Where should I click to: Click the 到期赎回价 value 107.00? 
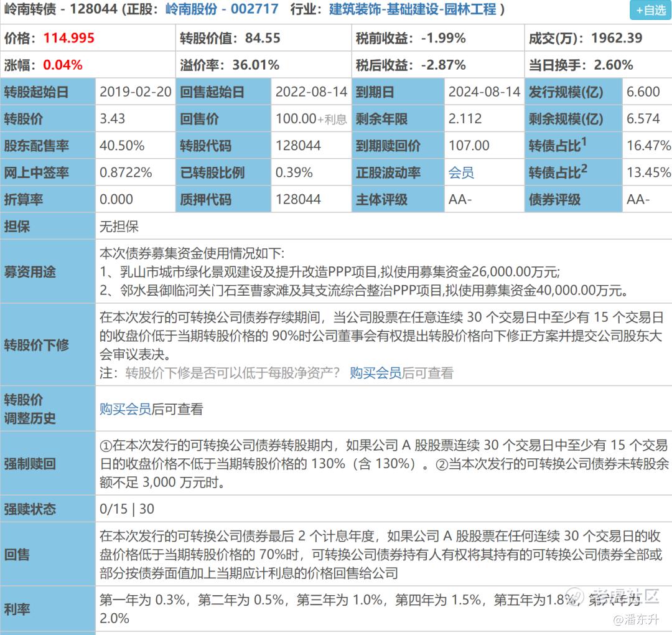click(469, 145)
